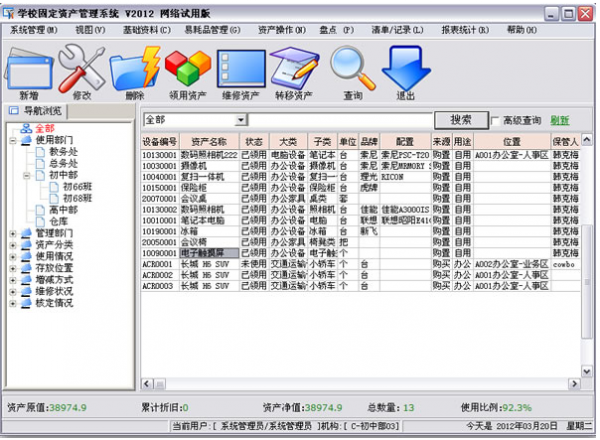Collapse the 使用部门 tree node
The image size is (600, 440).
[x=13, y=140]
